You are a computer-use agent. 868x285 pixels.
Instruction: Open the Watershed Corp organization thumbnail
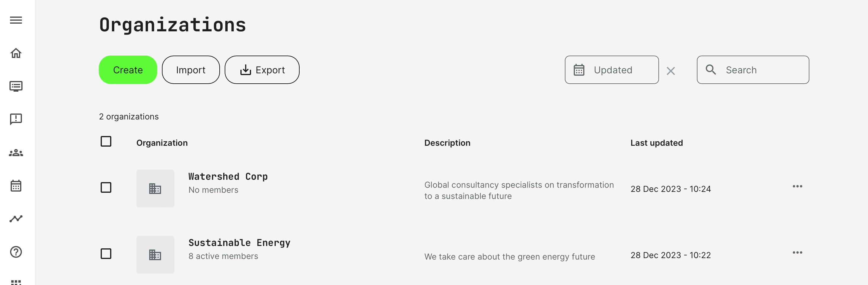(x=155, y=189)
